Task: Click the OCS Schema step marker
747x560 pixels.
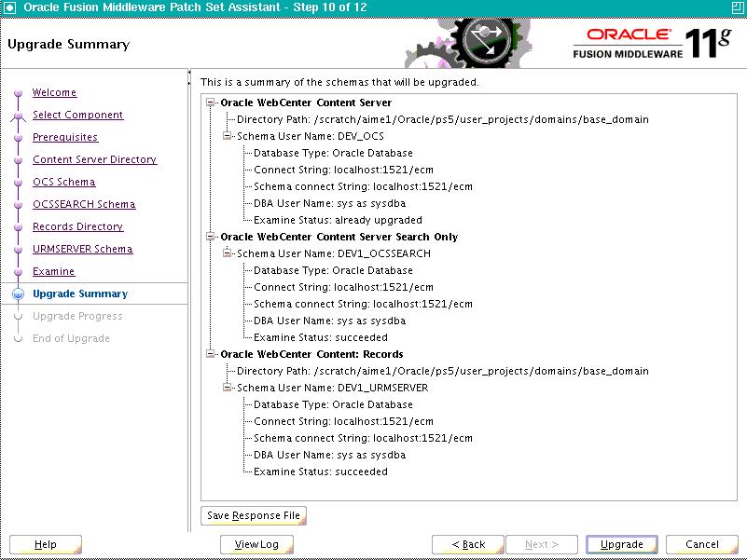Action: 18,183
